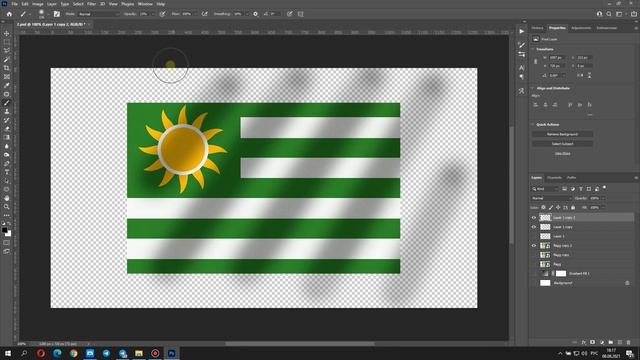This screenshot has height=360, width=640.
Task: Open the layer Fill dropdown arrow
Action: pos(603,208)
